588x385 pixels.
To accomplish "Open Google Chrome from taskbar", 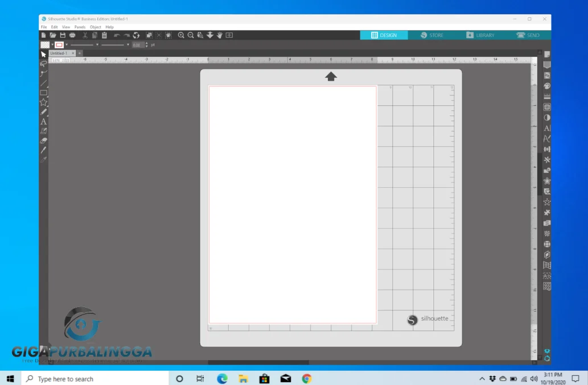I will (x=307, y=379).
